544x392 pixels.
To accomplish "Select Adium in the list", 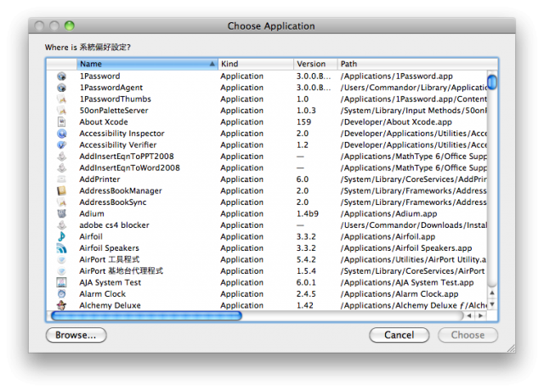I will pos(92,213).
